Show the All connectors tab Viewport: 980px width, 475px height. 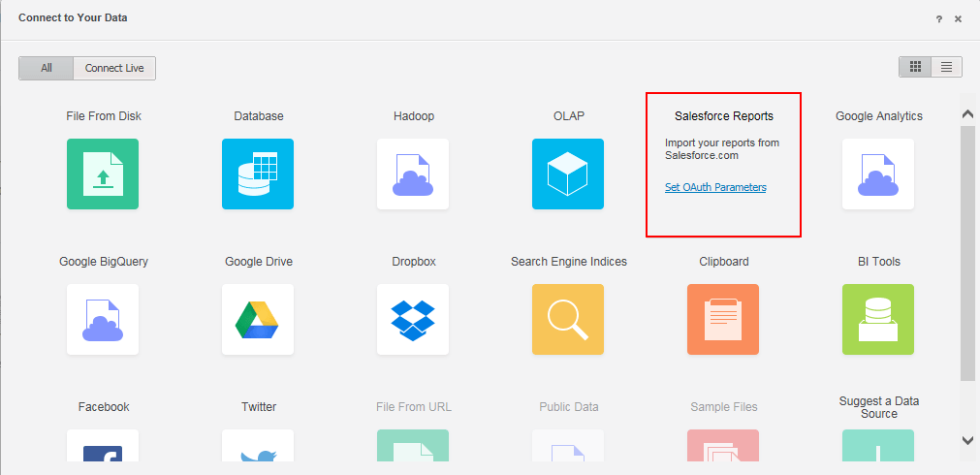coord(47,68)
